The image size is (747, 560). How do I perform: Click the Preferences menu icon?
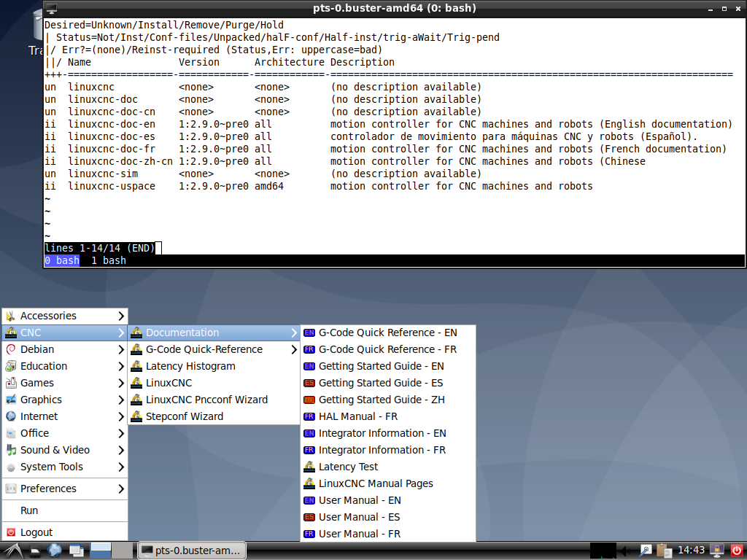pyautogui.click(x=11, y=489)
